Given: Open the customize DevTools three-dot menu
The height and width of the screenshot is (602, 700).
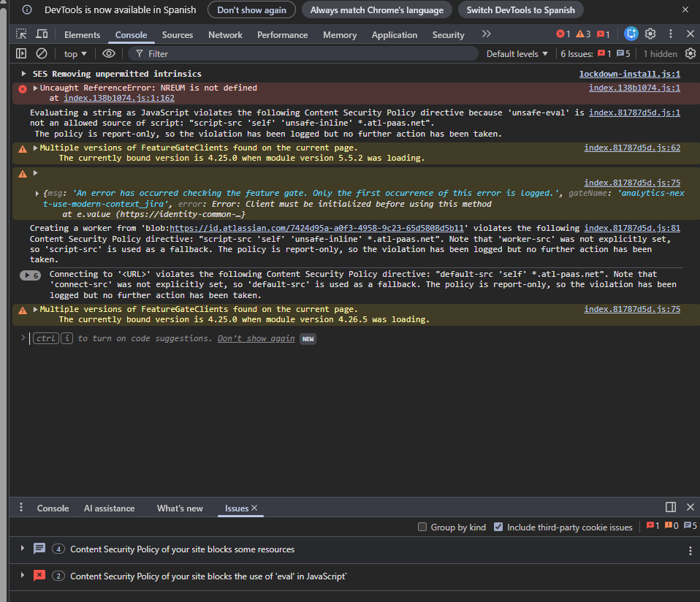Looking at the screenshot, I should 671,34.
